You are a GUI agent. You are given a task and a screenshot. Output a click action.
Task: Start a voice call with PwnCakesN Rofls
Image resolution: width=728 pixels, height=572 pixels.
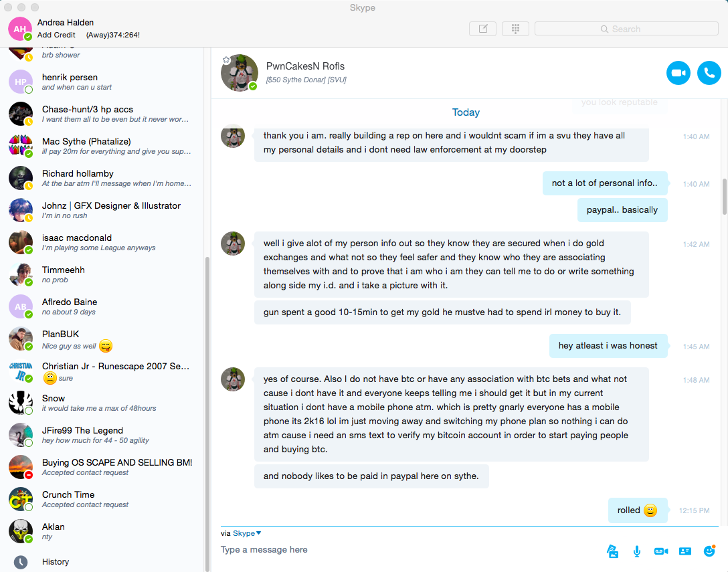click(x=709, y=73)
